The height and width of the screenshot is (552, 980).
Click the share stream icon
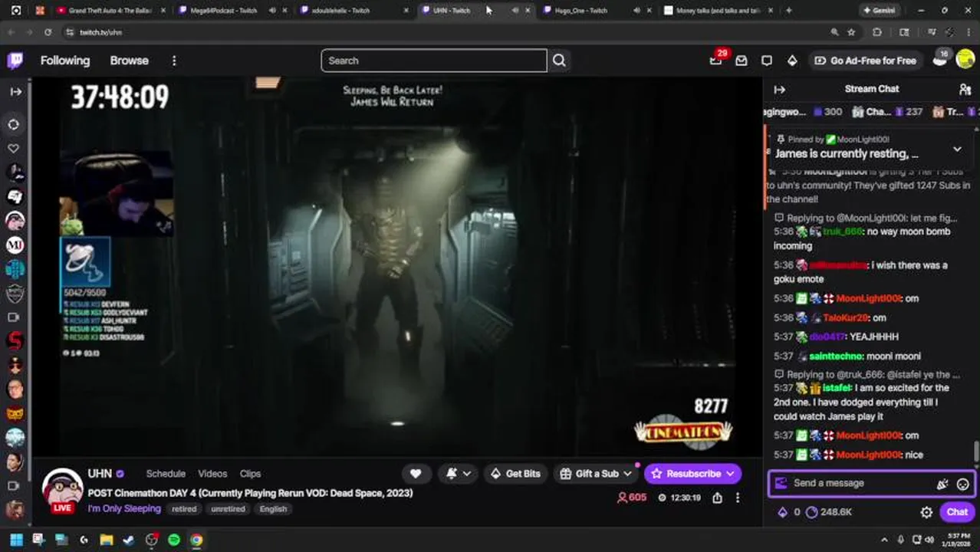(x=717, y=498)
